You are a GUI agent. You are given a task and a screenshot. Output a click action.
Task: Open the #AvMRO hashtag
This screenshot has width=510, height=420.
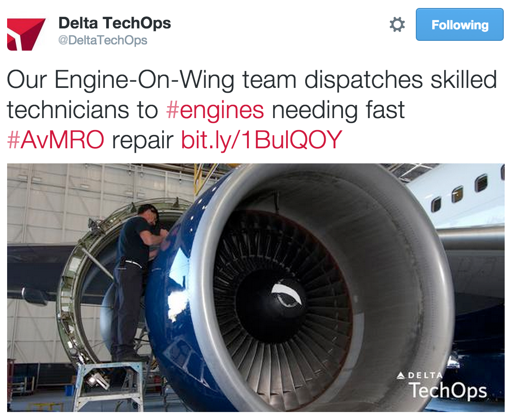tap(56, 140)
